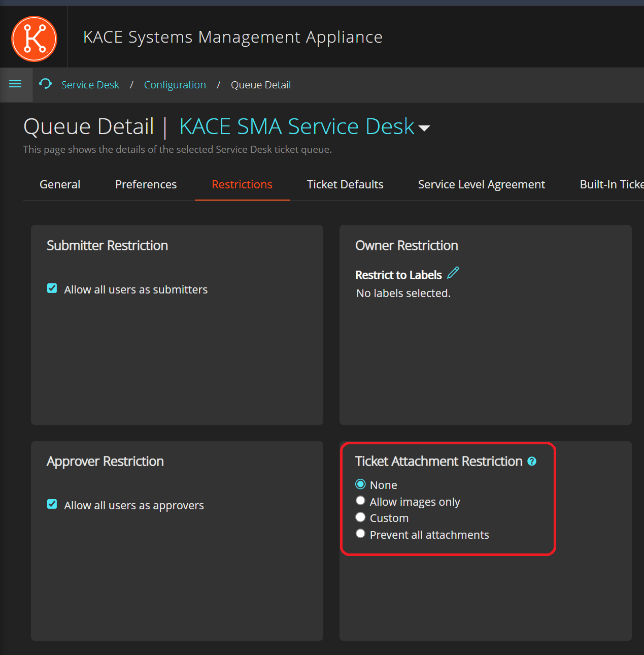Edit Restrict to Labels with pencil icon
Viewport: 644px width, 655px height.
click(453, 273)
